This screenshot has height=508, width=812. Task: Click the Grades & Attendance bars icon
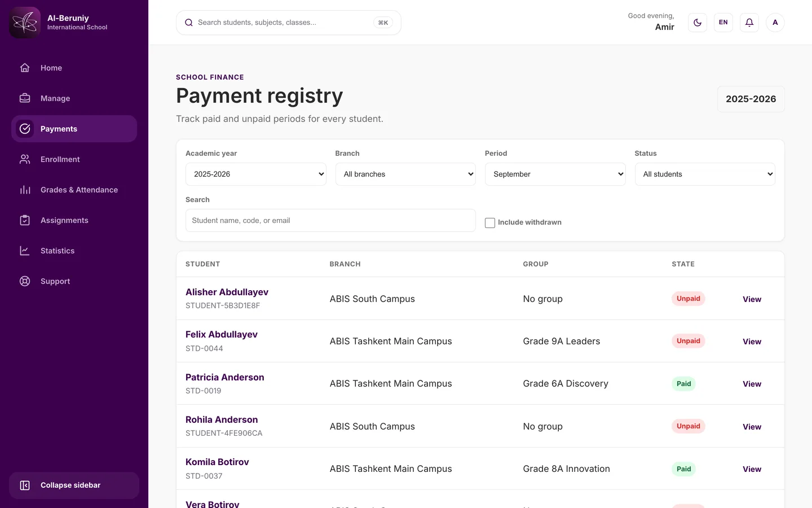(x=25, y=190)
